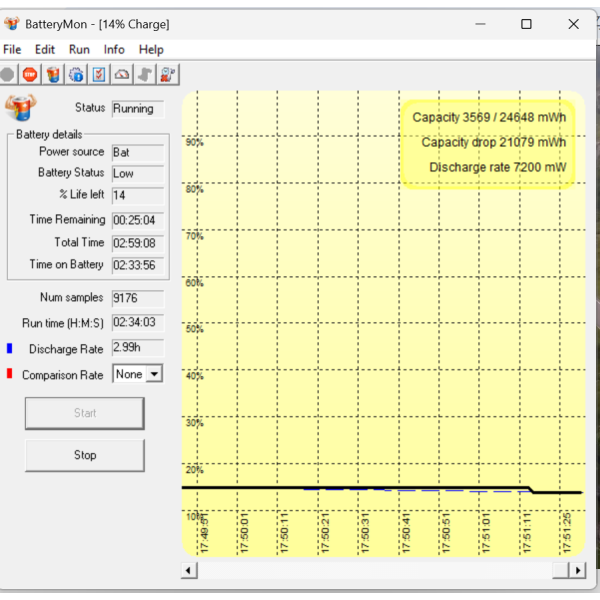Open battery information gear toolbar icon
600x600 pixels.
tap(76, 74)
